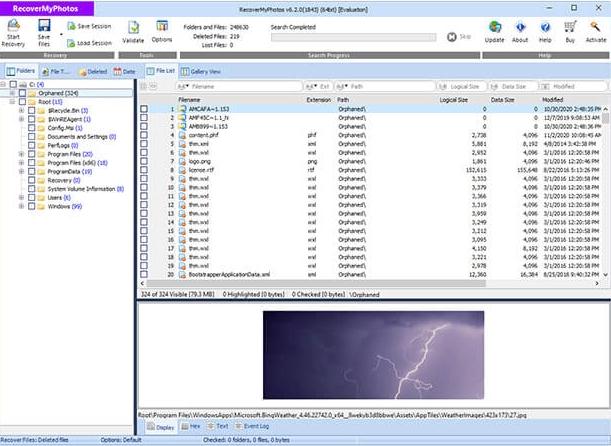This screenshot has height=446, width=611.
Task: Click the Filename filter input field
Action: 240,87
